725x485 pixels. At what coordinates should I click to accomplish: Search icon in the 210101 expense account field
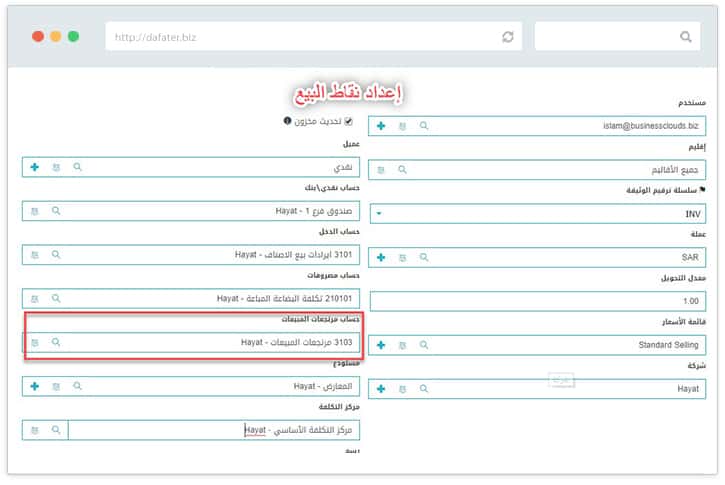click(56, 299)
